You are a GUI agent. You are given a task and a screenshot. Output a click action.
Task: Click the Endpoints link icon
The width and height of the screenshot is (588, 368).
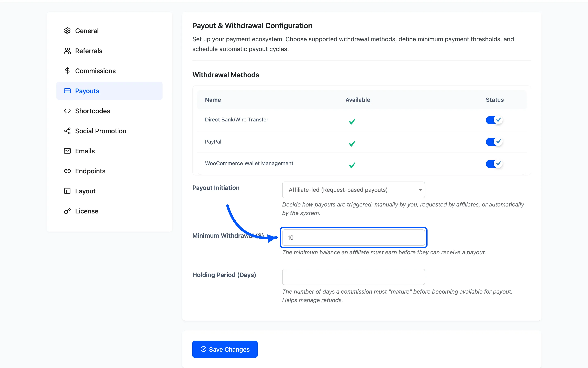[67, 171]
